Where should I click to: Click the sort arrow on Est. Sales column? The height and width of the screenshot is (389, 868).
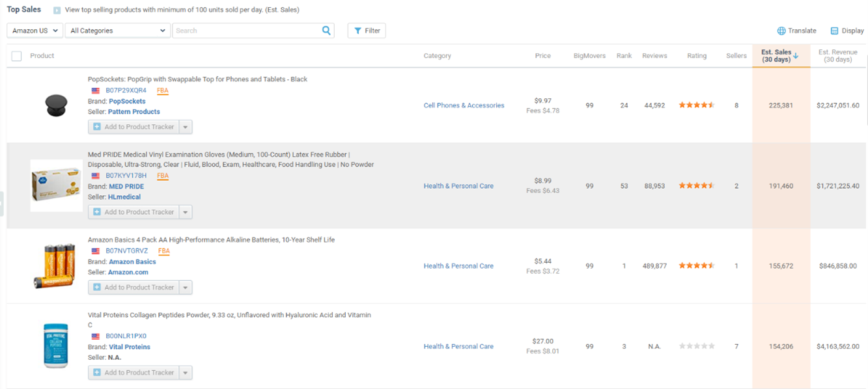(x=796, y=56)
